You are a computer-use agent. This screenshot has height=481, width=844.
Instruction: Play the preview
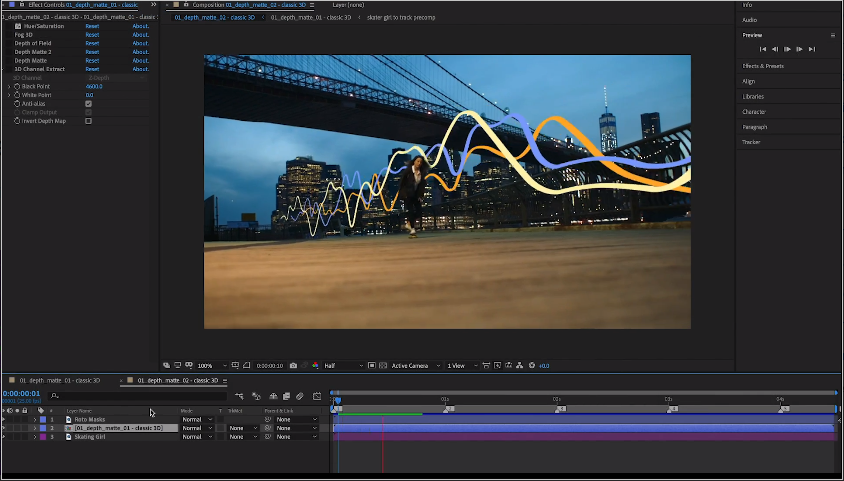(x=787, y=49)
